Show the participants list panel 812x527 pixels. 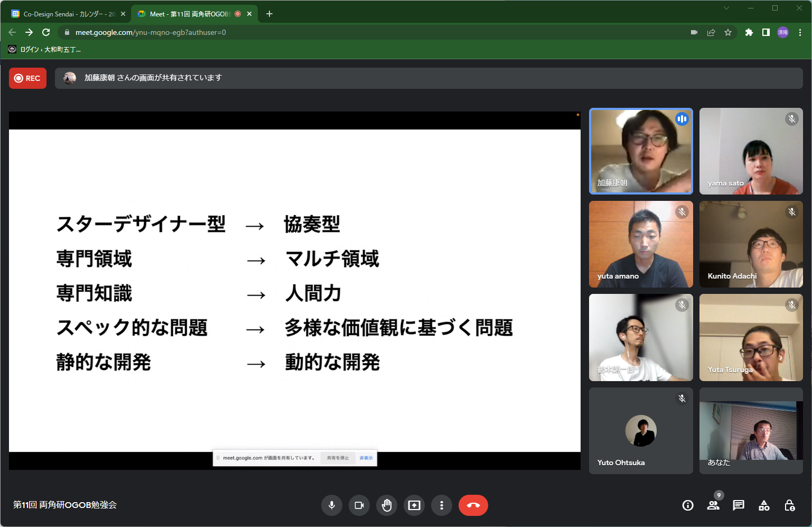(713, 505)
